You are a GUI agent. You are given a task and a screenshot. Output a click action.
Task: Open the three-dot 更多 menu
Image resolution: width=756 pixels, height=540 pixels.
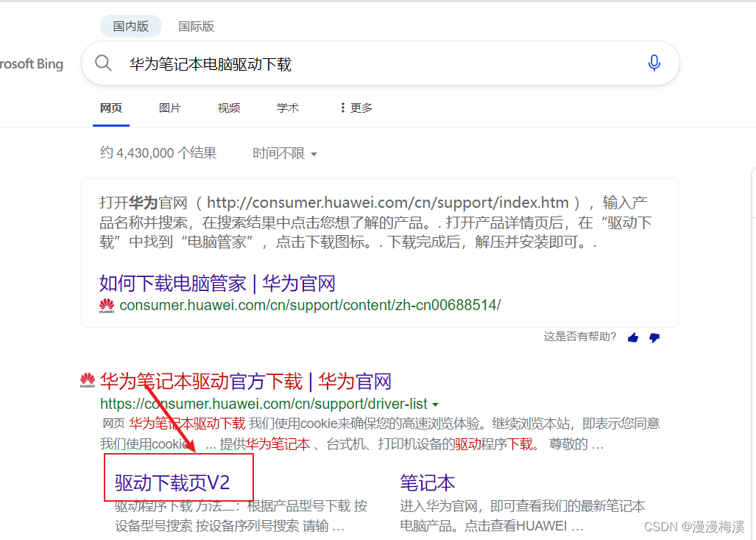[x=356, y=108]
